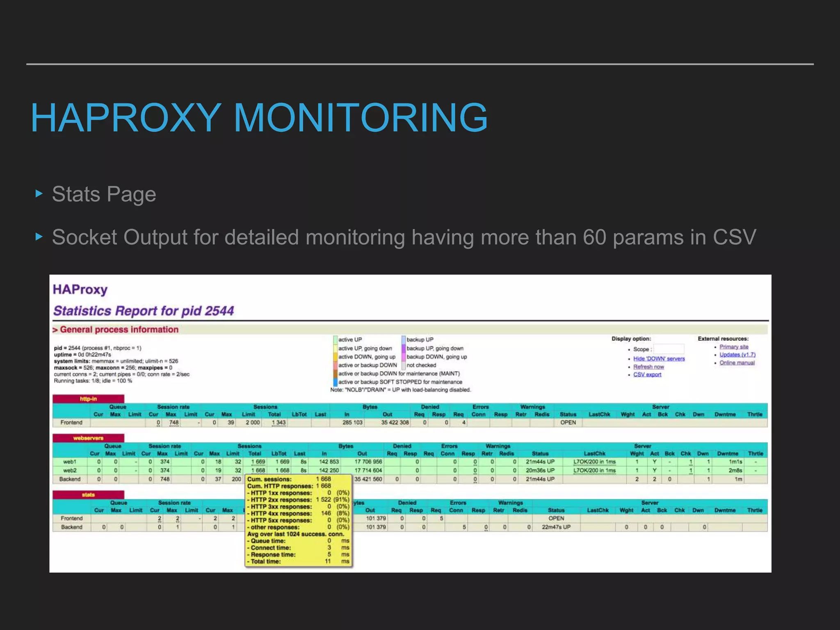840x630 pixels.
Task: Open the Primary site link
Action: (734, 347)
